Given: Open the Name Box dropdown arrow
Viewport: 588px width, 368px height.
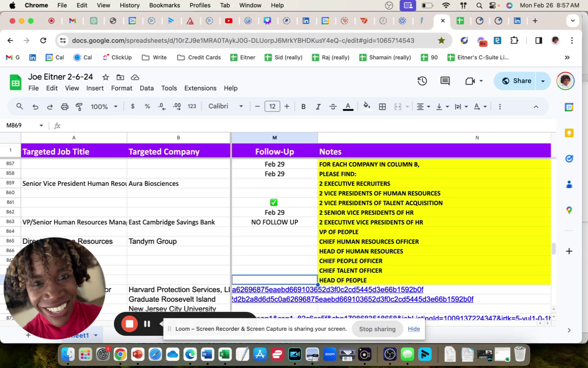Looking at the screenshot, I should pyautogui.click(x=41, y=126).
